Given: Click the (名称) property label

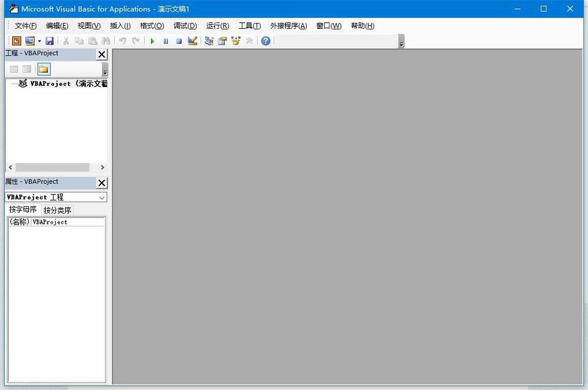Looking at the screenshot, I should point(19,222).
